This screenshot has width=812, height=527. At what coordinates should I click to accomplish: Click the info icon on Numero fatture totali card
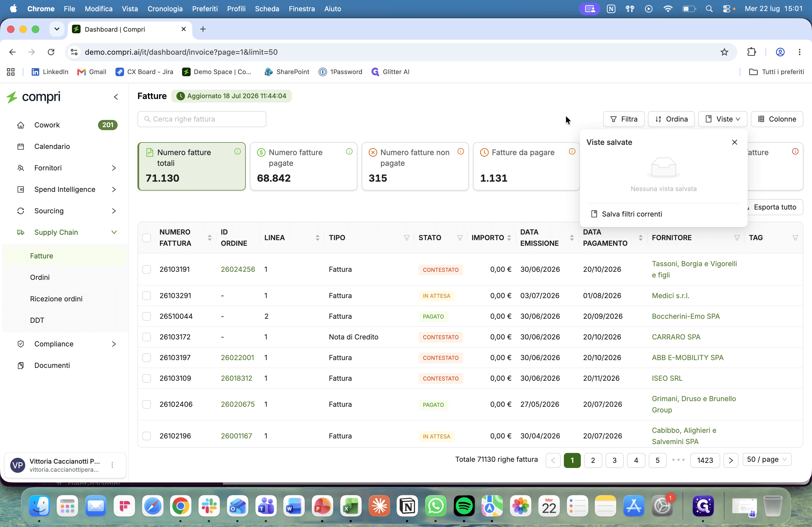click(237, 152)
